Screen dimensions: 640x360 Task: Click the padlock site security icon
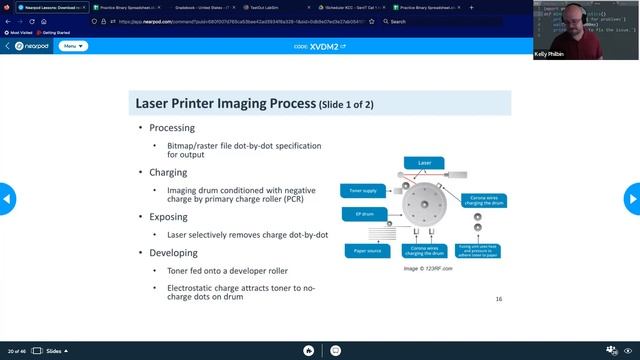[x=104, y=21]
